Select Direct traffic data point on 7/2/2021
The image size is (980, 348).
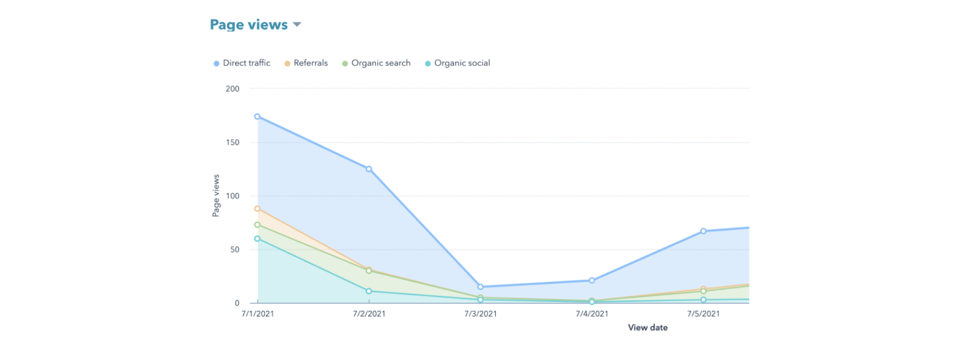pyautogui.click(x=369, y=169)
